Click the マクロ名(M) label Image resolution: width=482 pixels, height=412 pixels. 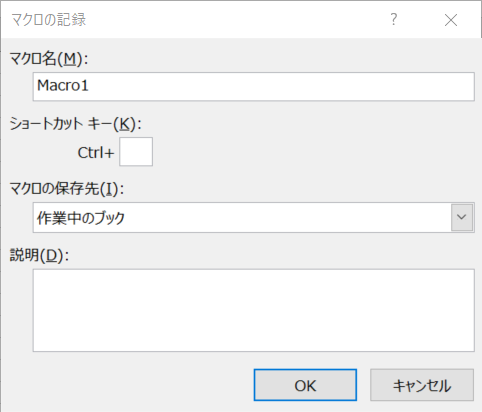49,59
